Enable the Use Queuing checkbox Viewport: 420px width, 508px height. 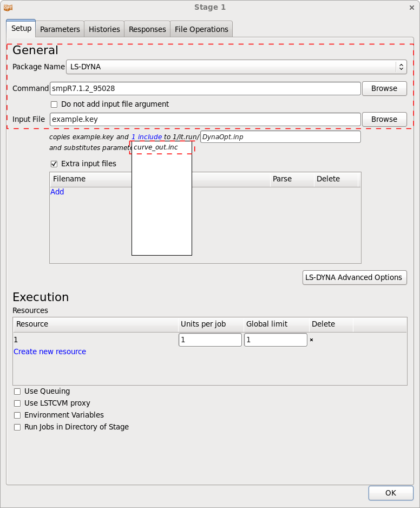(x=17, y=392)
